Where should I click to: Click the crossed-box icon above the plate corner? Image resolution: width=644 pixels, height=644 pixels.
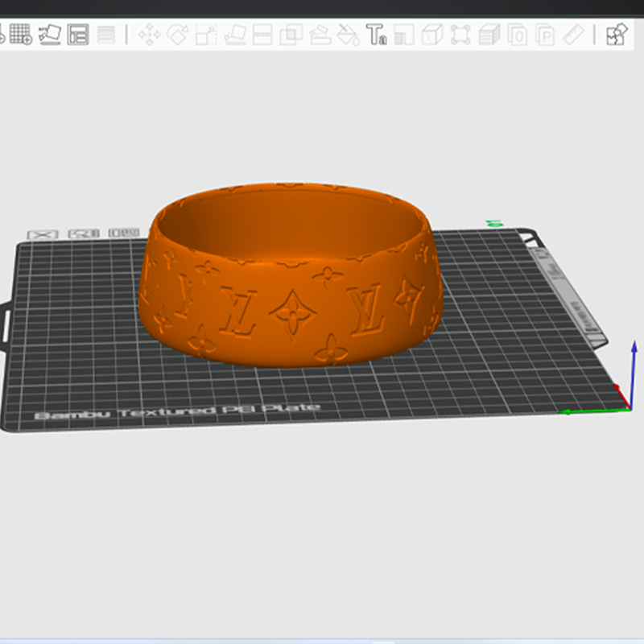[x=43, y=234]
